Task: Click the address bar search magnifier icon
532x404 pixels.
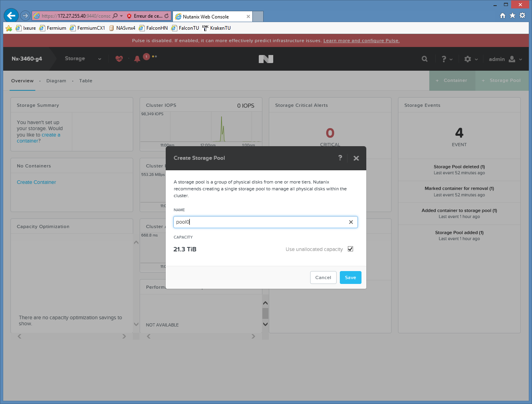Action: click(x=115, y=16)
